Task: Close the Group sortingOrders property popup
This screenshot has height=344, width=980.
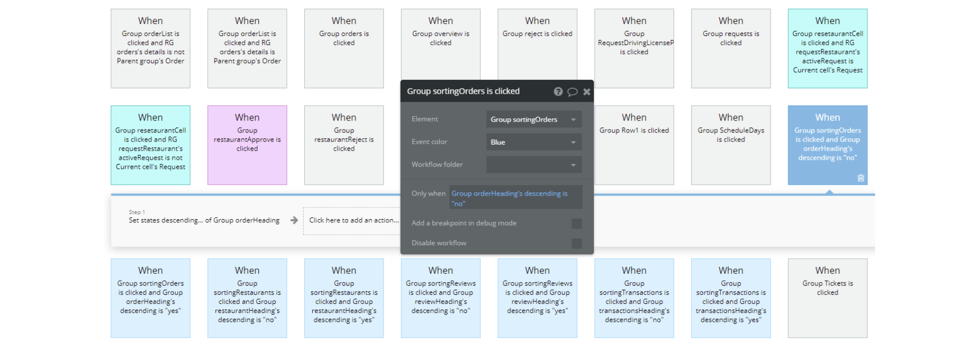Action: [x=587, y=92]
